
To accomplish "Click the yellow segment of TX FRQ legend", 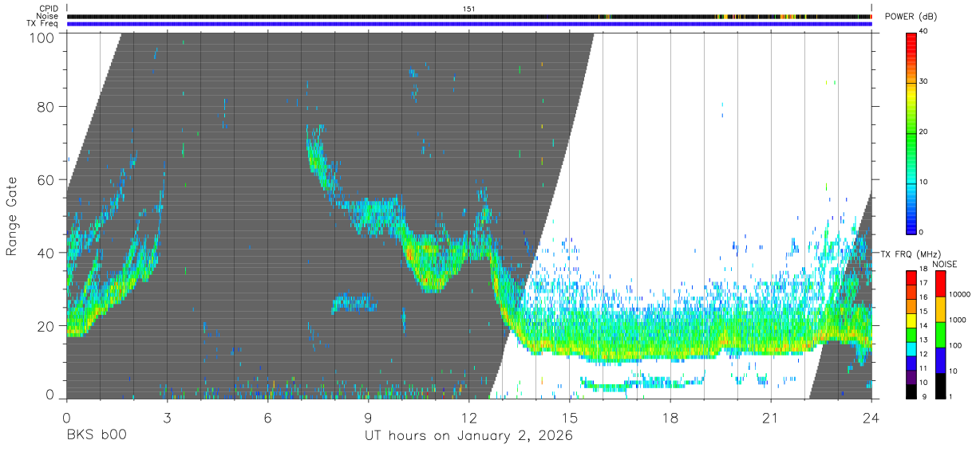I will click(911, 320).
